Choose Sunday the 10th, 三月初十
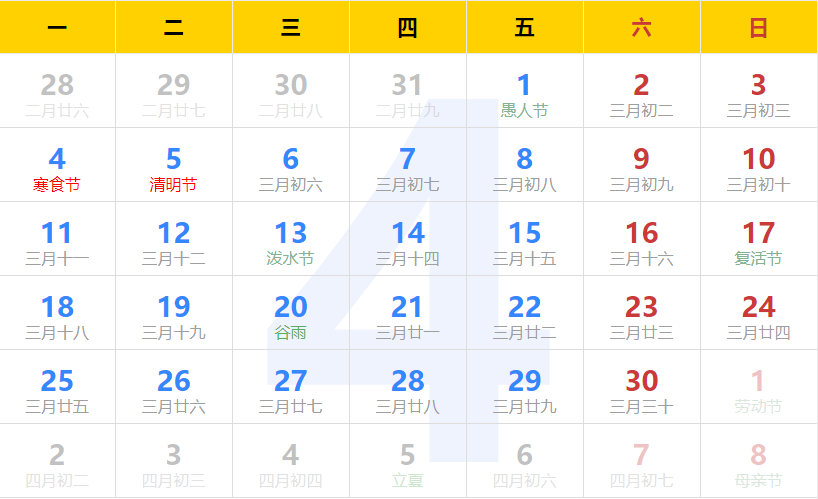 pyautogui.click(x=758, y=166)
